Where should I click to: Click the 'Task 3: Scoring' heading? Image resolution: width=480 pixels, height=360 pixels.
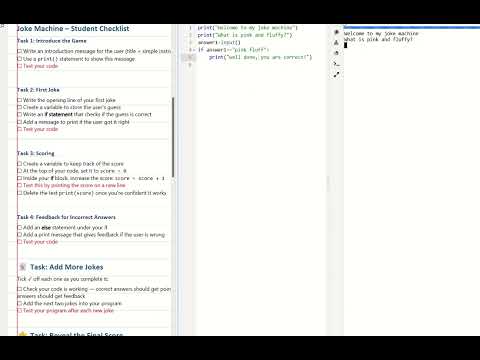point(35,153)
